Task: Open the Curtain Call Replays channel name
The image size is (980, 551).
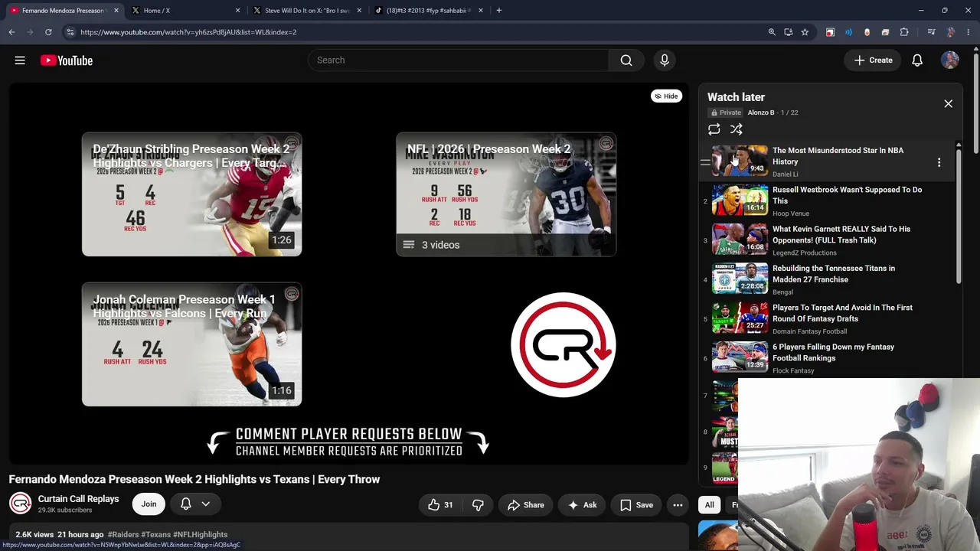Action: [x=79, y=499]
